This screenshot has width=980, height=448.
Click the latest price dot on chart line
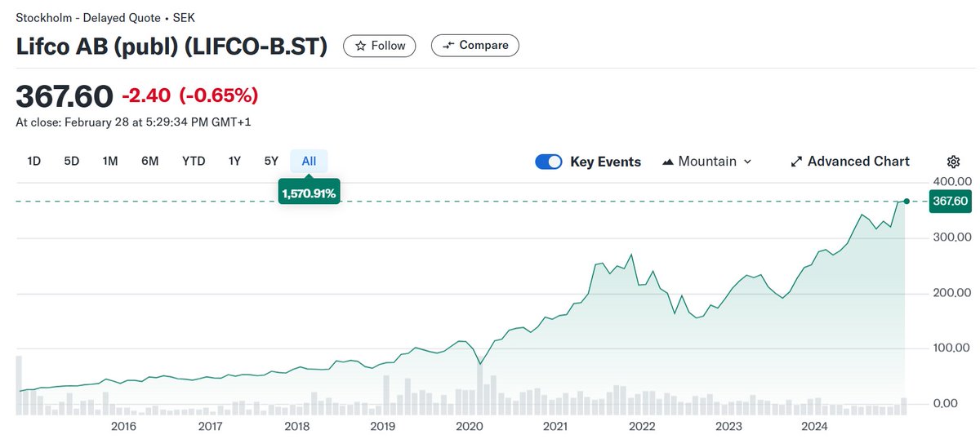tap(906, 200)
